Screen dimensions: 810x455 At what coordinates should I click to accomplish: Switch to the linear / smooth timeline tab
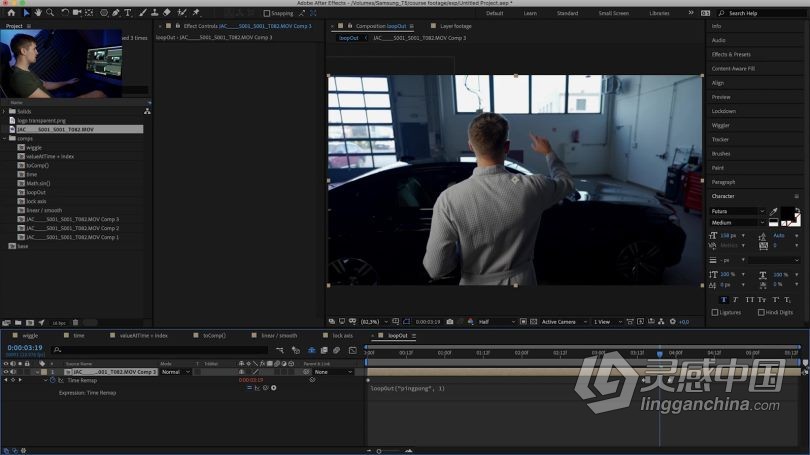pyautogui.click(x=279, y=336)
